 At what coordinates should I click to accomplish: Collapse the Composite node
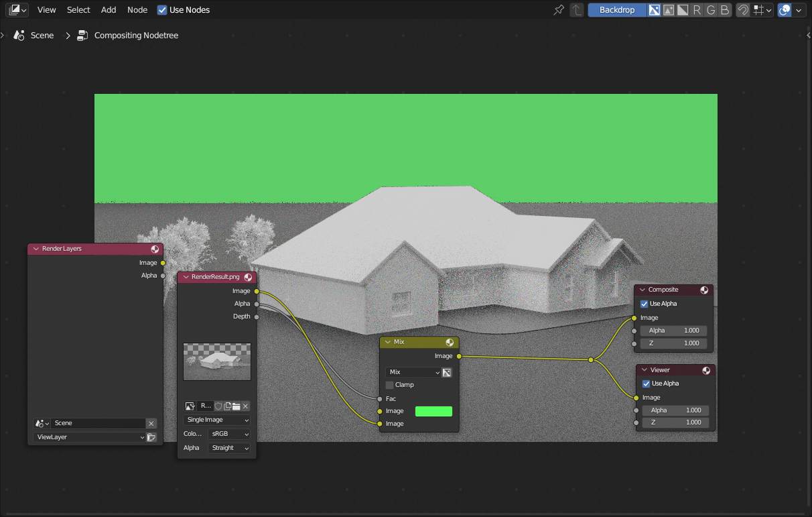642,290
